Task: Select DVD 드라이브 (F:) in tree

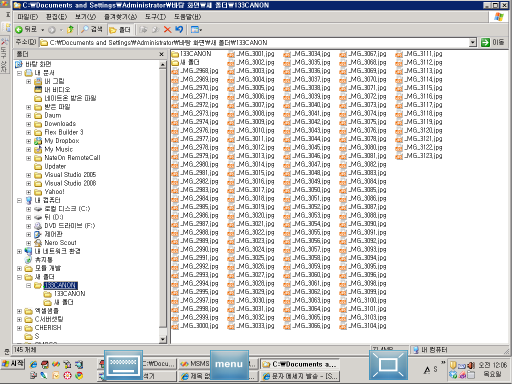Action: pyautogui.click(x=70, y=226)
